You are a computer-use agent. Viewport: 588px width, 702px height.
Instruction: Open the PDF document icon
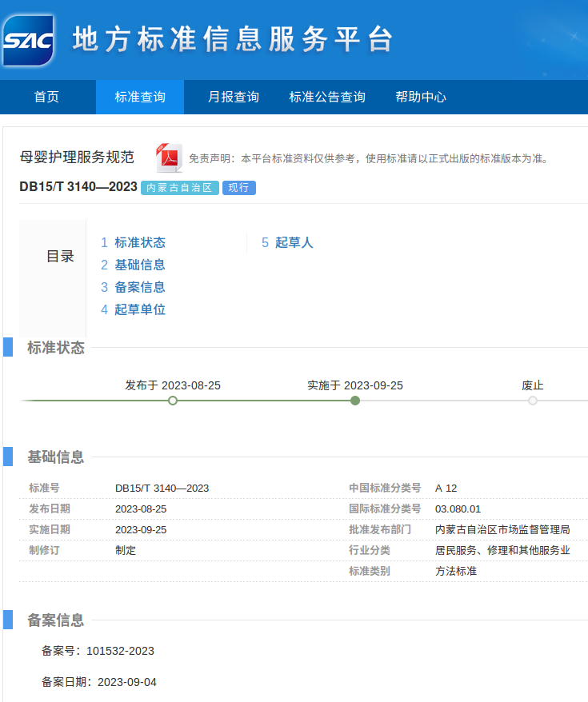tap(169, 158)
